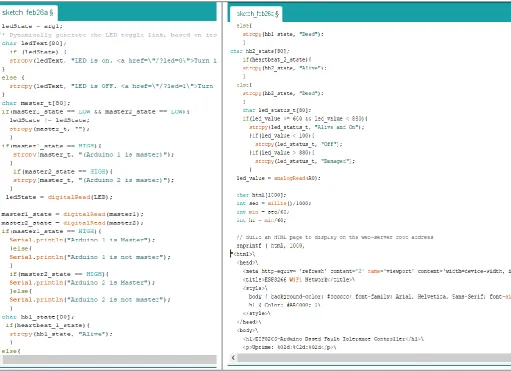Place cursor on 'char ledText[80];' line
The image size is (511, 371).
pyautogui.click(x=34, y=43)
